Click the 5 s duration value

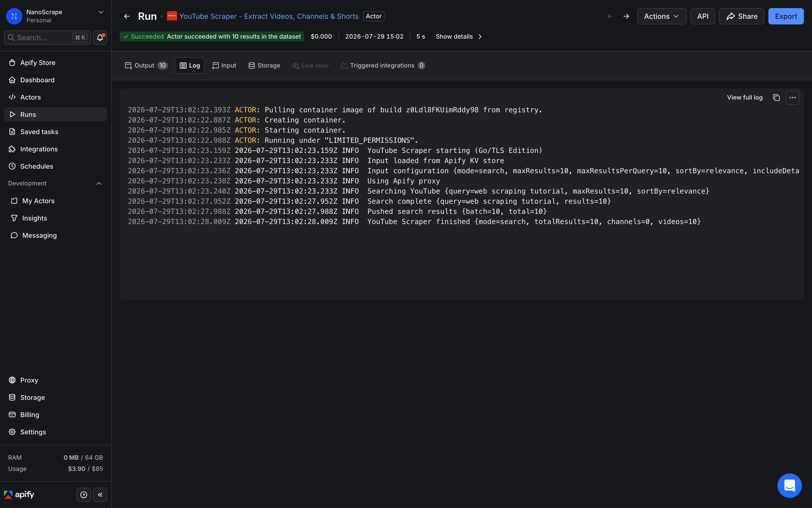420,36
